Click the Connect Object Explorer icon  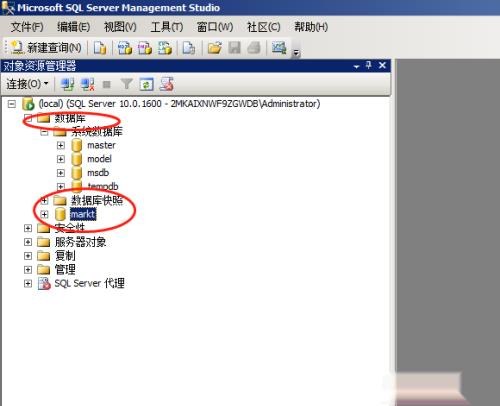tap(67, 84)
